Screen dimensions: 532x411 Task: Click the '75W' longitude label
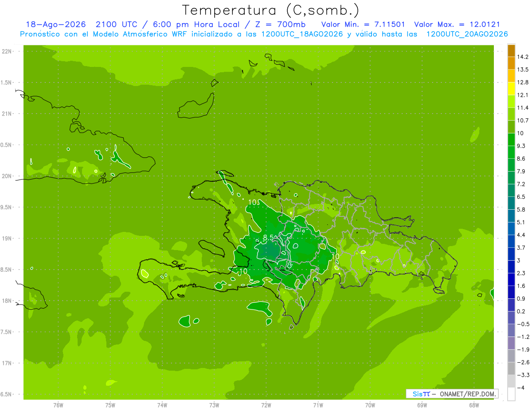click(x=110, y=405)
